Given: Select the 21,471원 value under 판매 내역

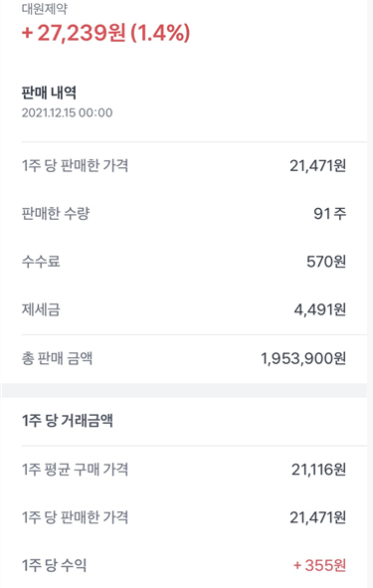Looking at the screenshot, I should click(318, 165).
